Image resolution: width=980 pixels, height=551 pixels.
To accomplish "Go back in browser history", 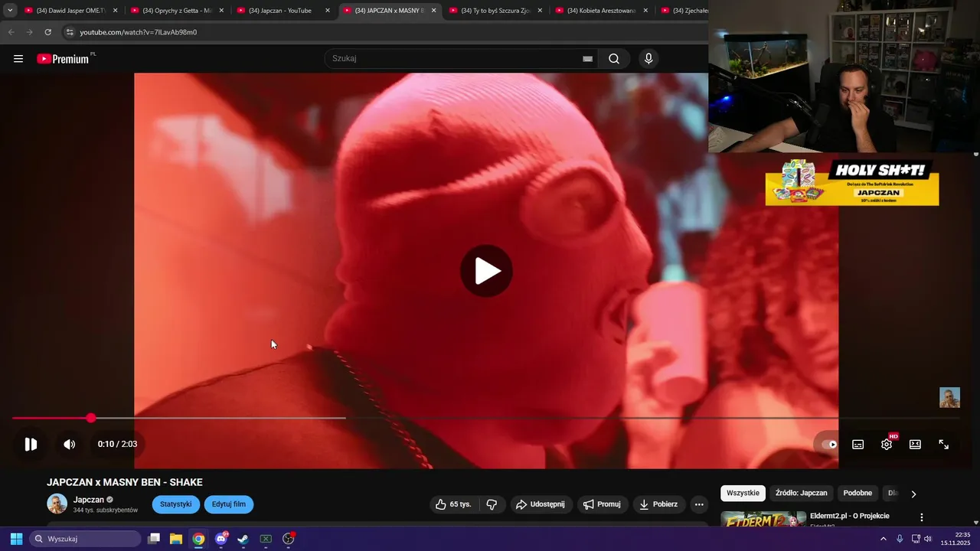I will coord(11,32).
